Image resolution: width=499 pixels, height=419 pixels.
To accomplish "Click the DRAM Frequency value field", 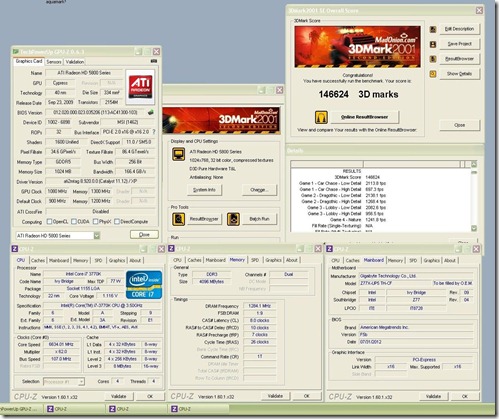I will pos(260,306).
